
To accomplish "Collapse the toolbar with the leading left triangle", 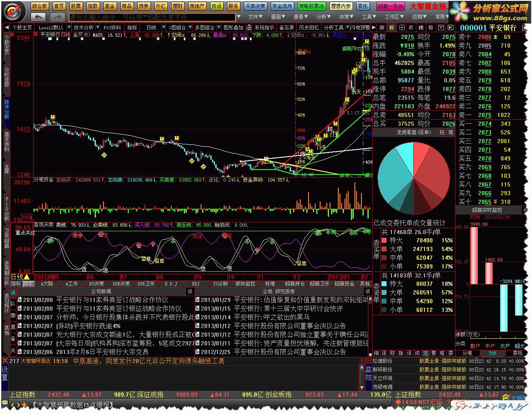I will pos(7,27).
